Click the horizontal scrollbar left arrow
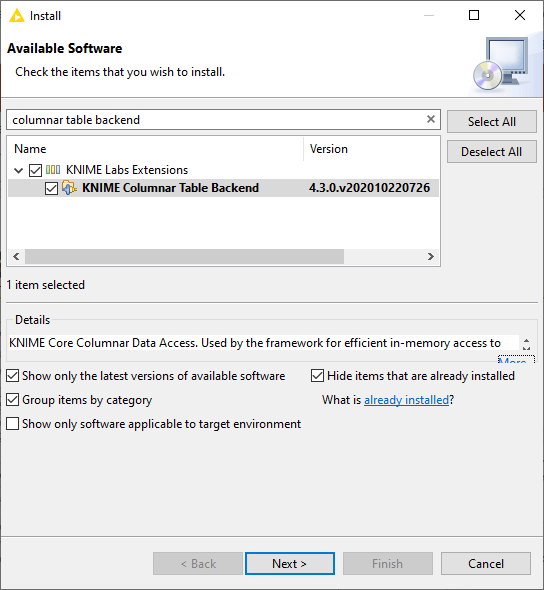 pyautogui.click(x=16, y=257)
